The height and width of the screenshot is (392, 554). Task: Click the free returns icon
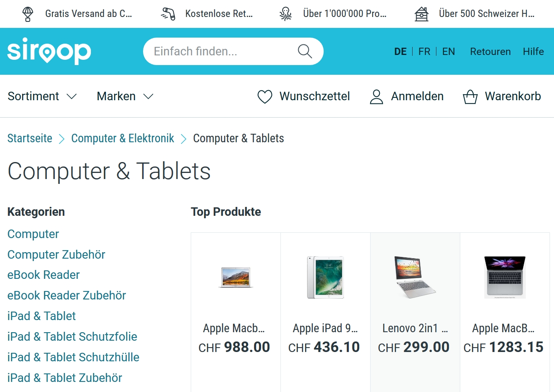tap(168, 14)
